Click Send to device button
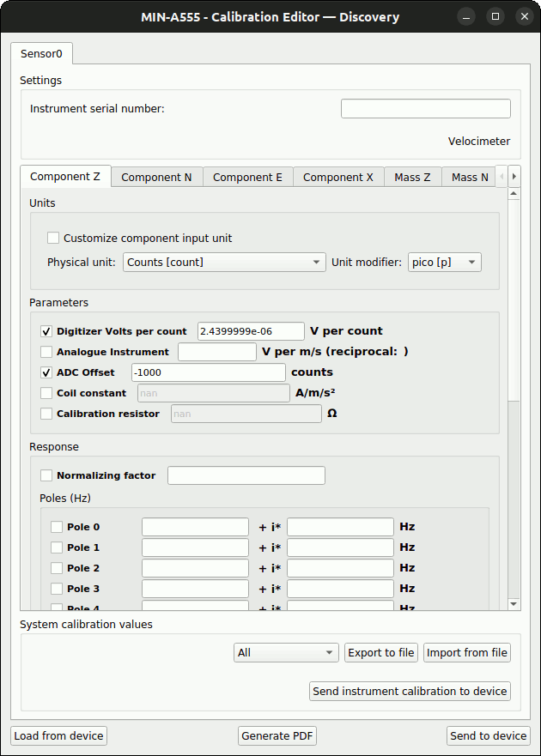The height and width of the screenshot is (756, 541). pos(489,735)
